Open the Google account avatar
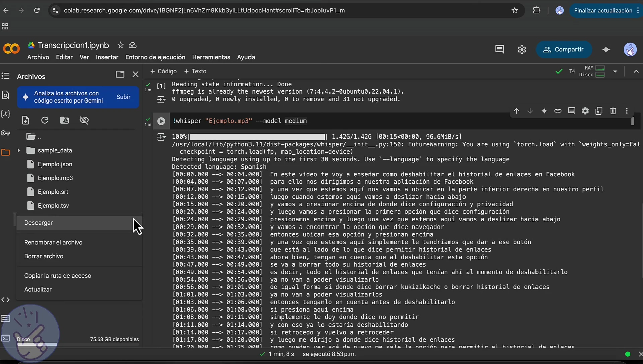This screenshot has height=364, width=643. click(630, 50)
